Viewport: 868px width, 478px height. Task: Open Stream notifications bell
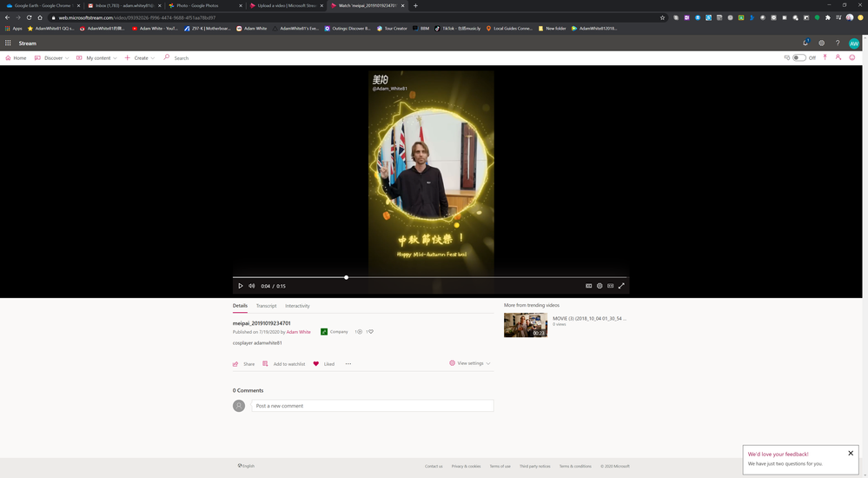pyautogui.click(x=805, y=43)
